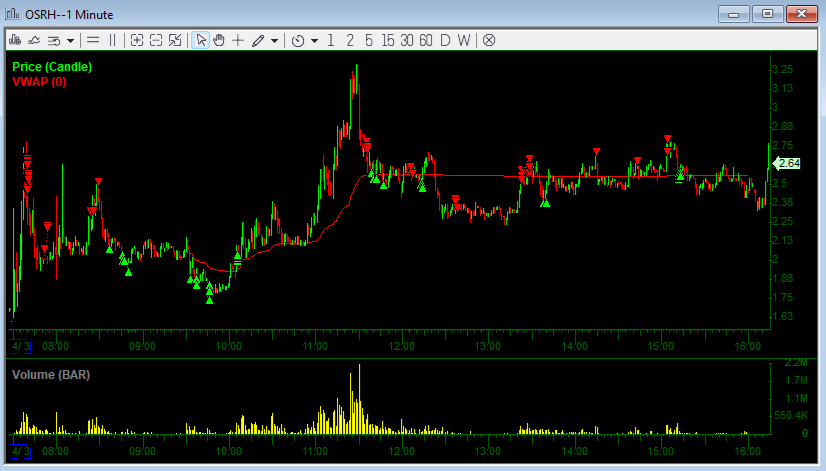Select the hand pan tool
Screen dimensions: 826x471
pyautogui.click(x=219, y=40)
